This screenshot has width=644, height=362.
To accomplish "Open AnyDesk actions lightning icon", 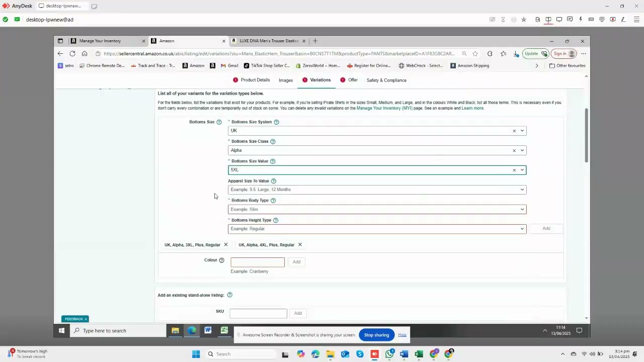I will coord(581,20).
